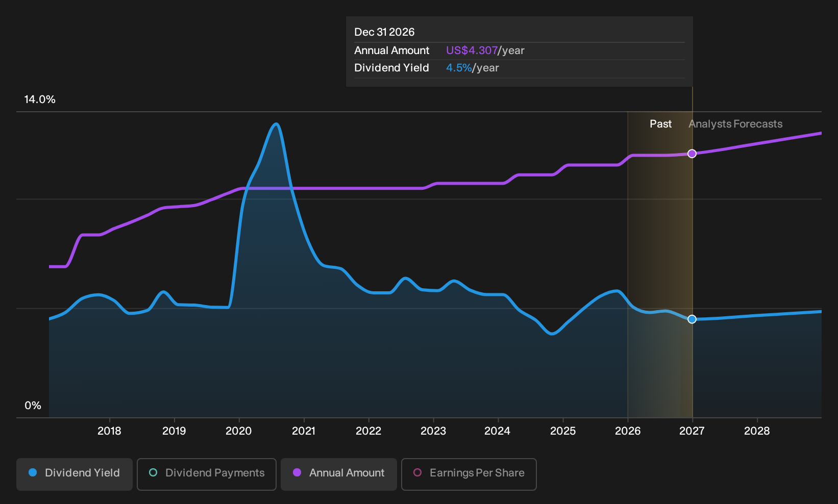Click the 2022 x-axis label

[x=368, y=431]
